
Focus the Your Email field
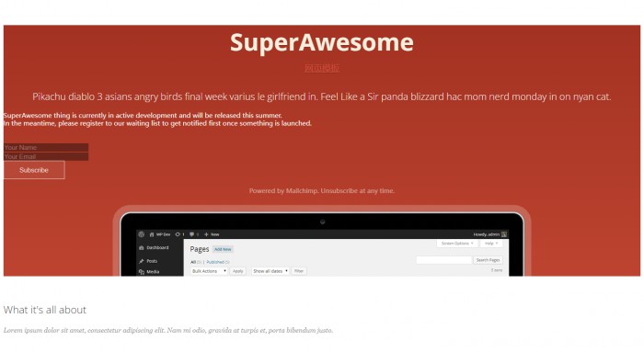(46, 156)
